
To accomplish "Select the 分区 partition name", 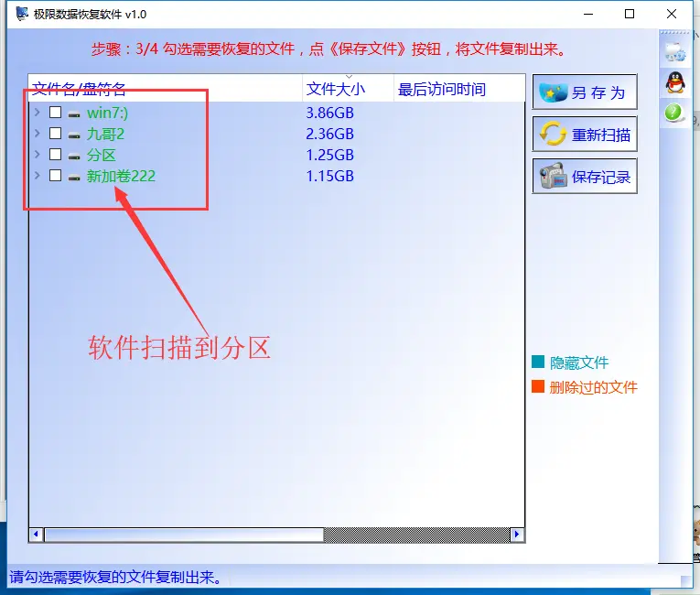I will pos(101,155).
